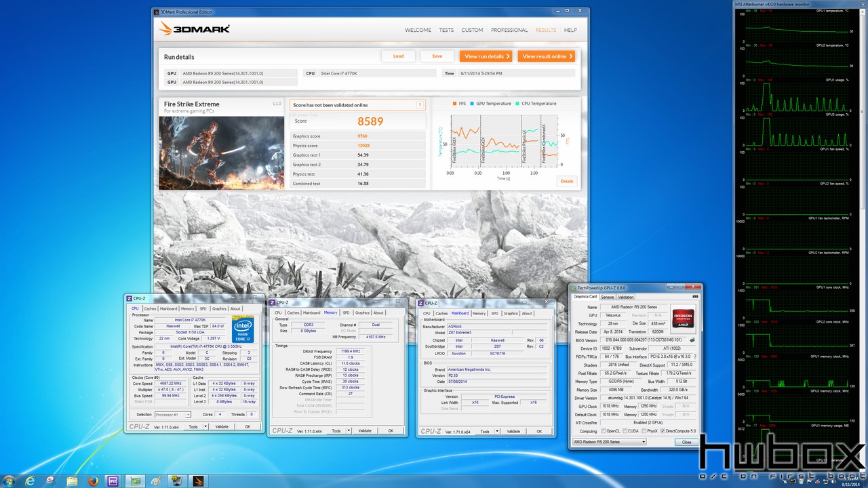The image size is (868, 488).
Task: Open AMD Radeon R9 200 Series GPU dropdown
Action: pos(609,442)
